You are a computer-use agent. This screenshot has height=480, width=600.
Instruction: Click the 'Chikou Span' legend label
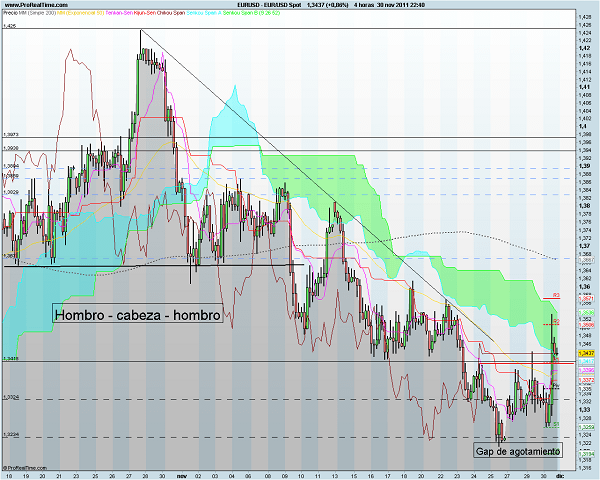point(169,13)
